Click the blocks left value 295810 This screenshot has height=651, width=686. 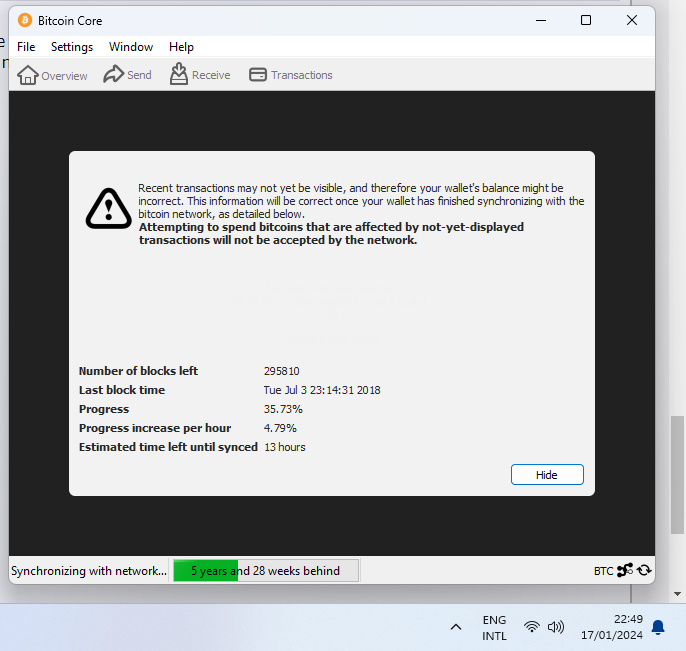coord(281,371)
